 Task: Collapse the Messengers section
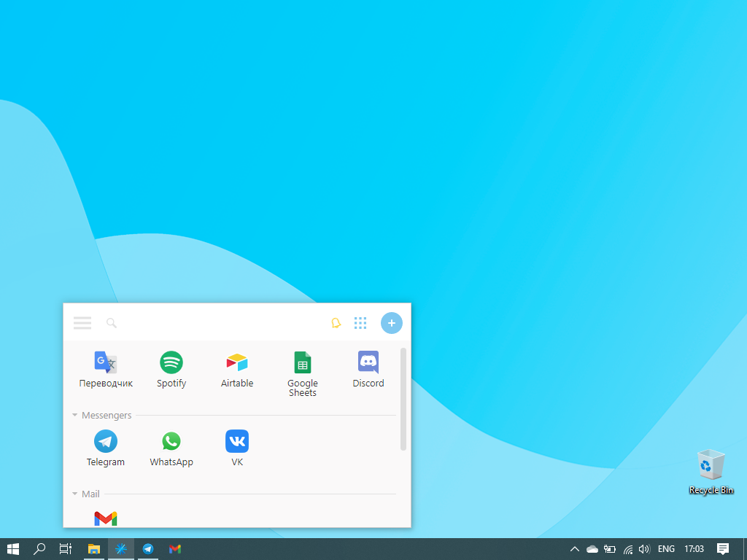[74, 415]
